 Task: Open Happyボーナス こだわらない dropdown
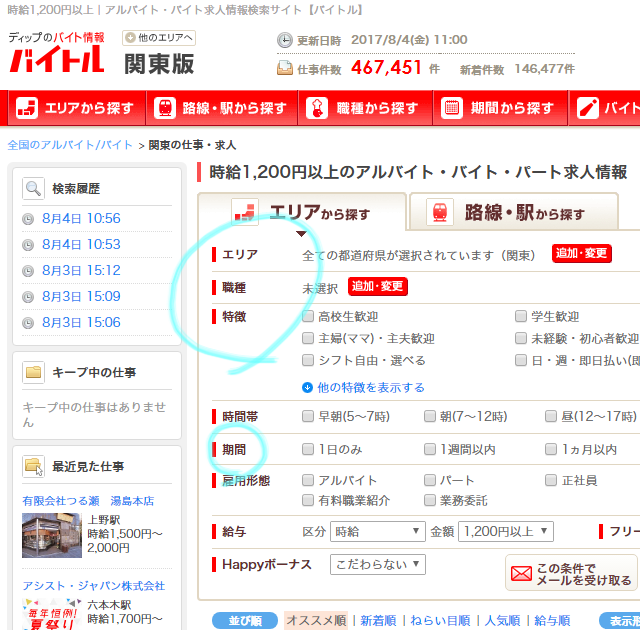pos(378,564)
